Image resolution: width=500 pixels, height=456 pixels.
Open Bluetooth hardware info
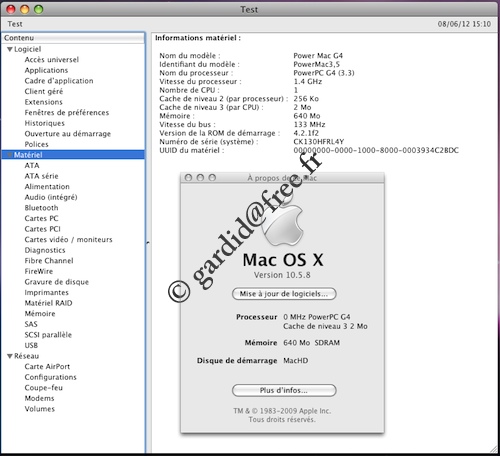pyautogui.click(x=41, y=208)
